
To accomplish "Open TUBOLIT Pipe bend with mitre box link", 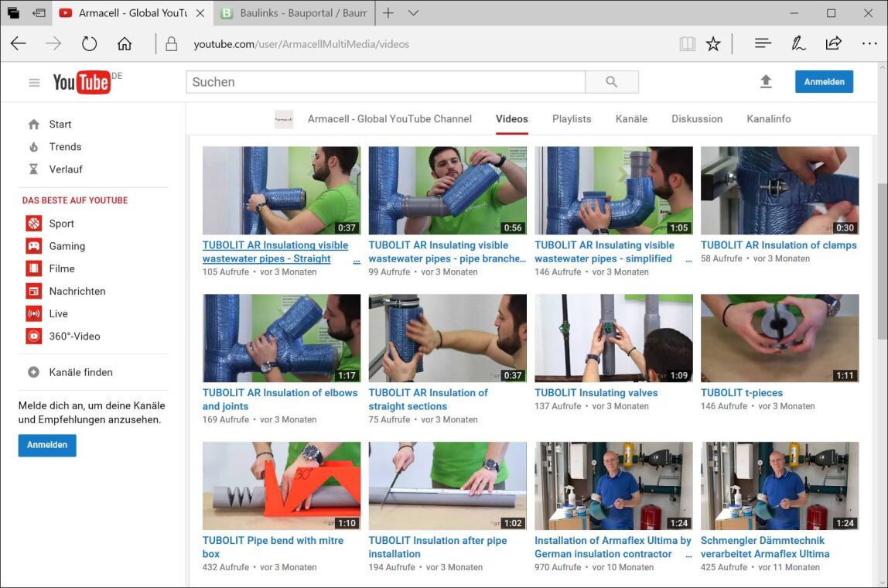I will [x=272, y=547].
